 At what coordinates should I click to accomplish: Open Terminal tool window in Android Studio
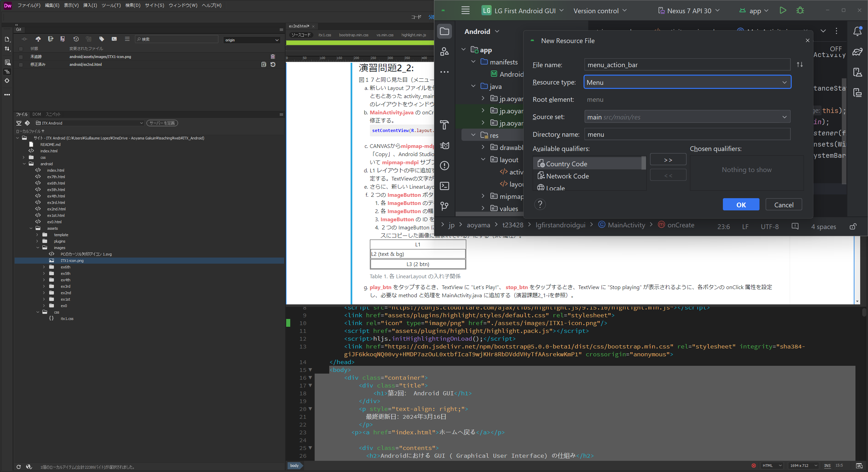[445, 186]
